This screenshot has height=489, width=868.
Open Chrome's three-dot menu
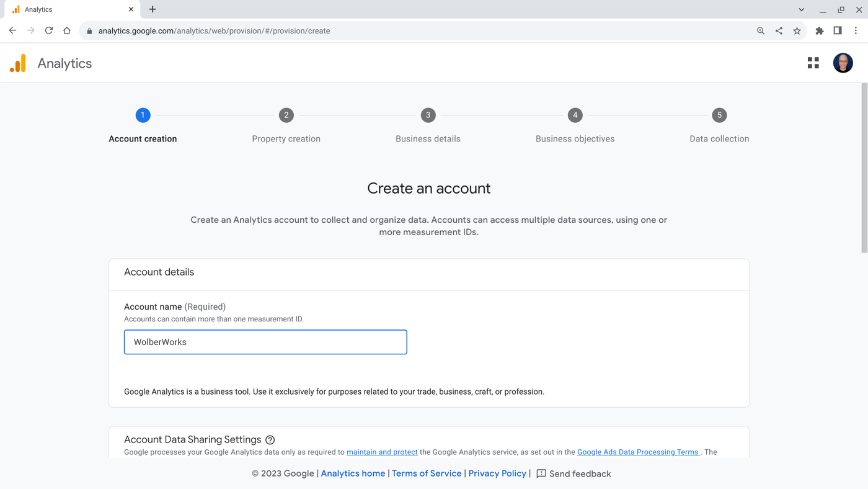pyautogui.click(x=856, y=30)
